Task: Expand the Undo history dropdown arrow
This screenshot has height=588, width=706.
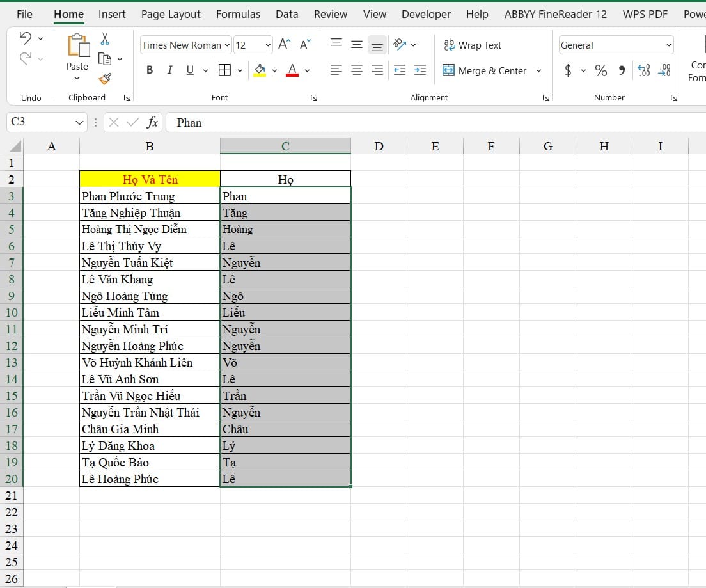Action: (40, 39)
